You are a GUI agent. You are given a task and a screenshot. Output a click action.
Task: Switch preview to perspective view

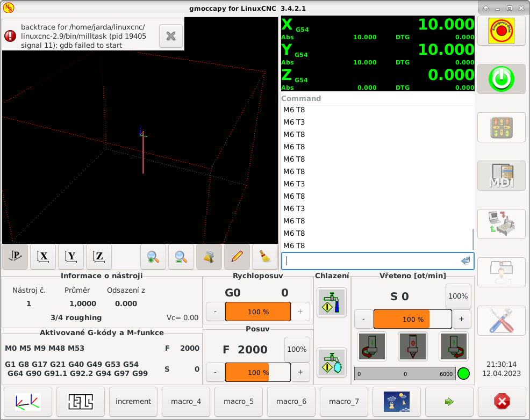pos(15,257)
